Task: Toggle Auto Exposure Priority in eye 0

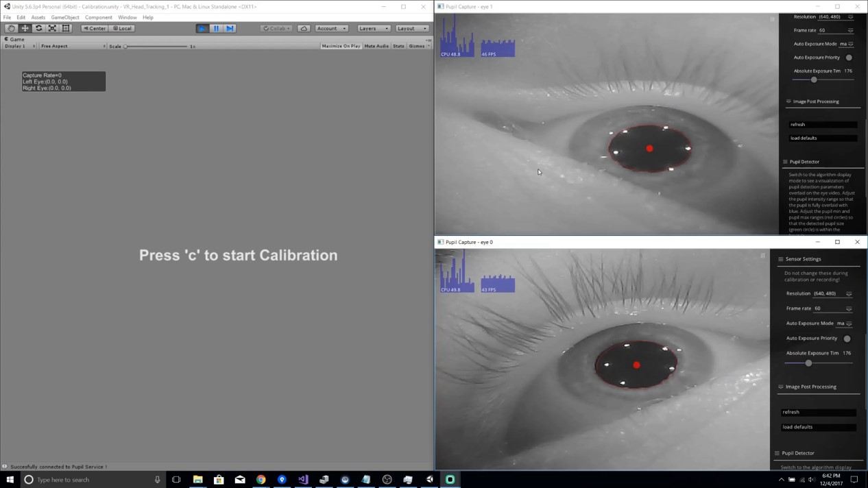Action: tap(847, 339)
